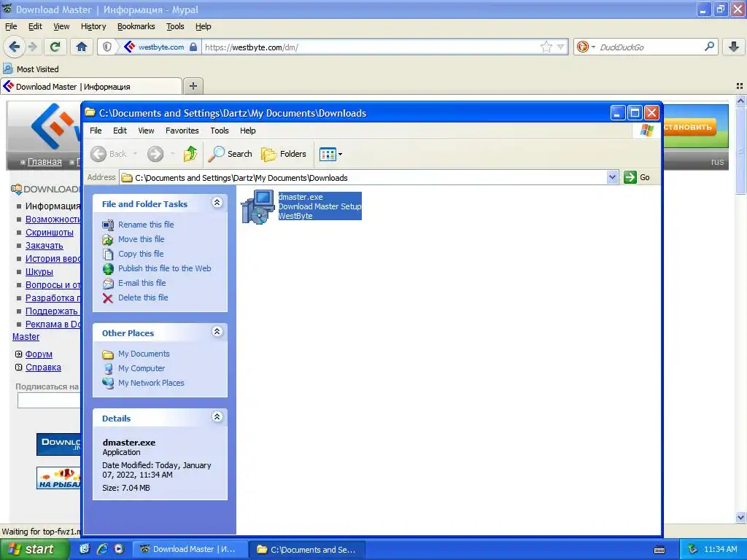Click the Главная navigation link
The image size is (747, 560).
click(44, 162)
